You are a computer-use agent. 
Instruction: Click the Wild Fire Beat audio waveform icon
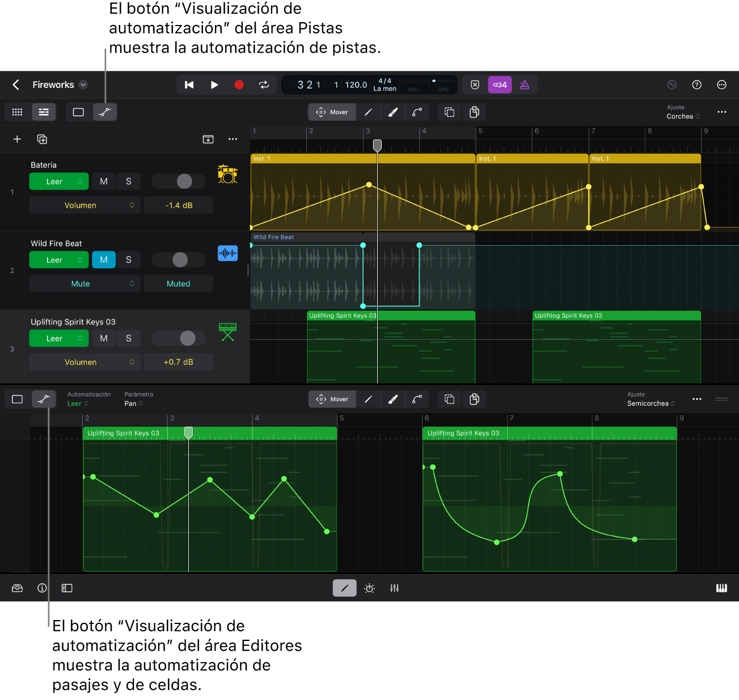tap(227, 253)
